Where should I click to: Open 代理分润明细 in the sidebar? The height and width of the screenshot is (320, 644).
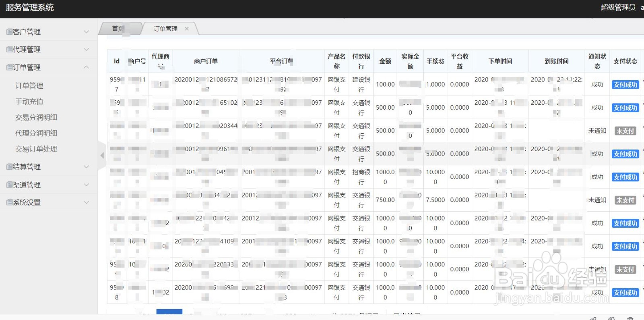tap(36, 133)
